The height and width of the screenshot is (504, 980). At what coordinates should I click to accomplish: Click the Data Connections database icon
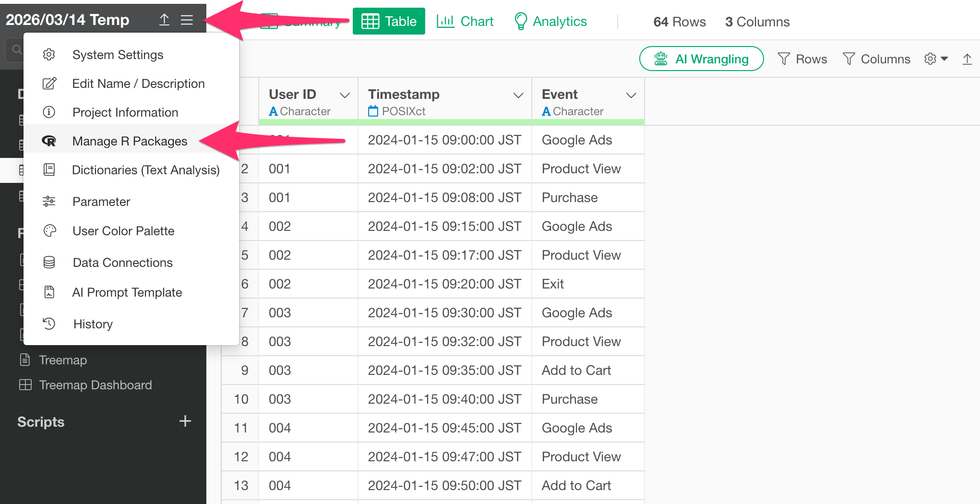pyautogui.click(x=49, y=263)
